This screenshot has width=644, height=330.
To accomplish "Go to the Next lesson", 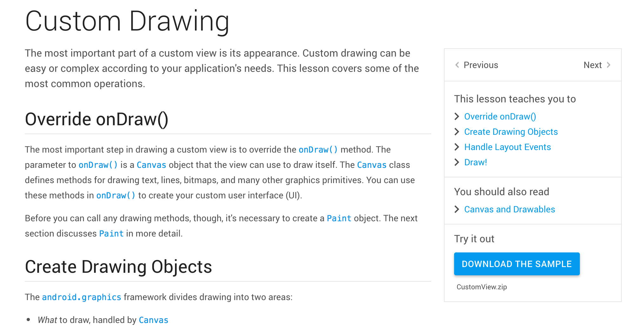I will pos(593,65).
